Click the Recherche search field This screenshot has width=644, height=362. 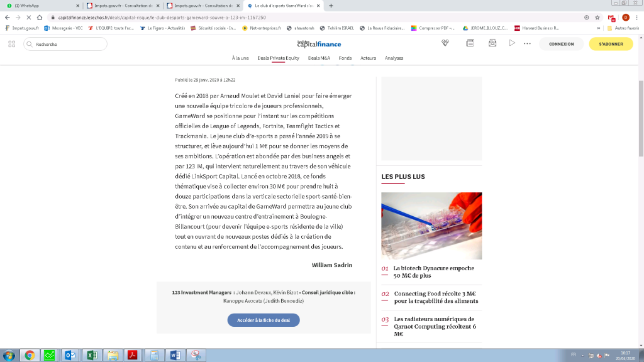(x=65, y=44)
